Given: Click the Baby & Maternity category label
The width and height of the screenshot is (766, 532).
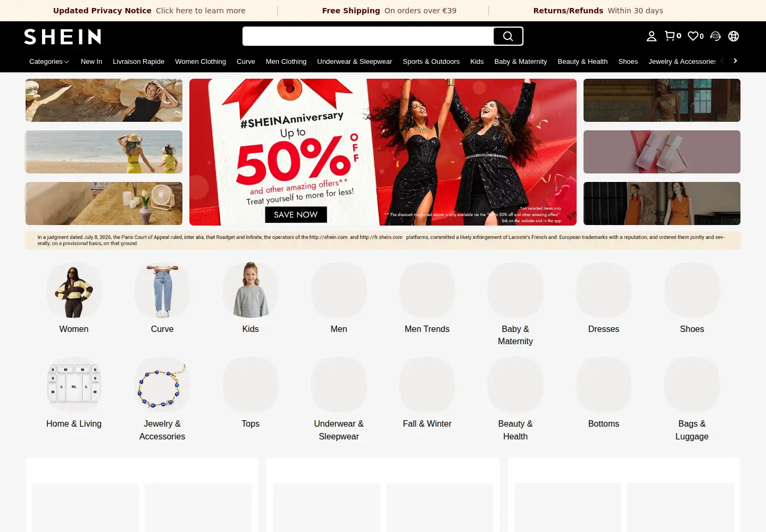Looking at the screenshot, I should 515,335.
